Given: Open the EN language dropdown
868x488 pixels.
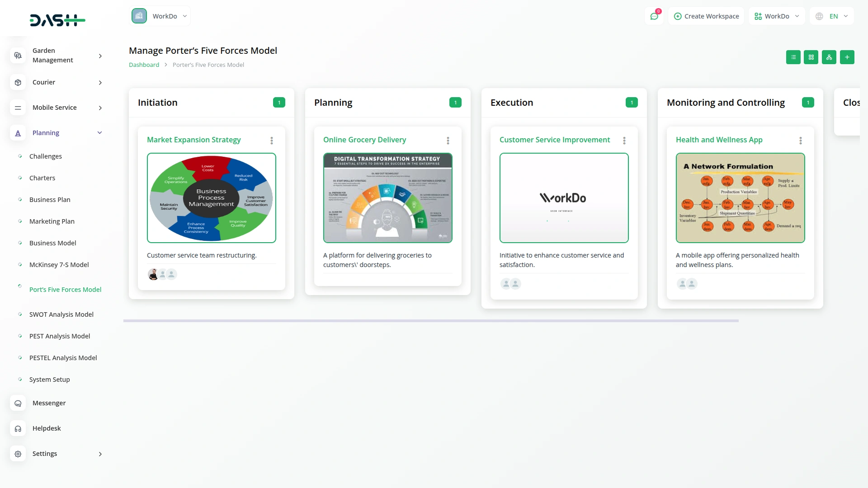Looking at the screenshot, I should (x=832, y=16).
